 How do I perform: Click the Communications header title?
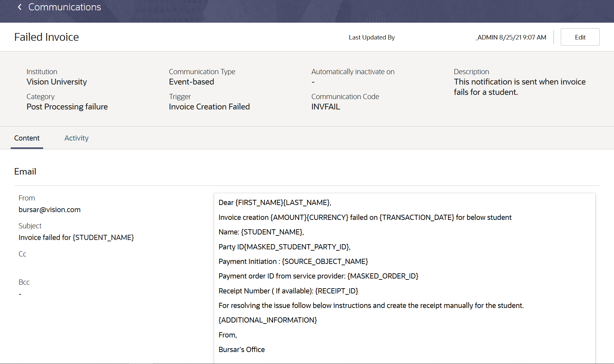click(65, 7)
